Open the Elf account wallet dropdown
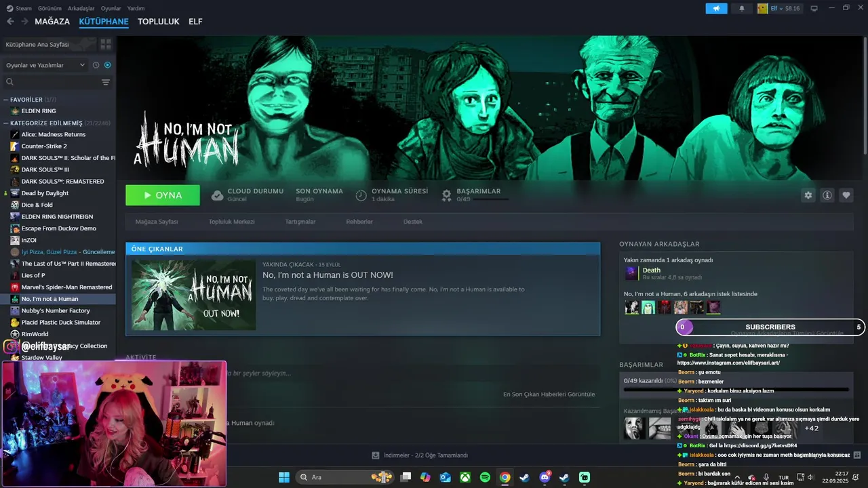Screen dimensions: 868x488 (780, 8)
